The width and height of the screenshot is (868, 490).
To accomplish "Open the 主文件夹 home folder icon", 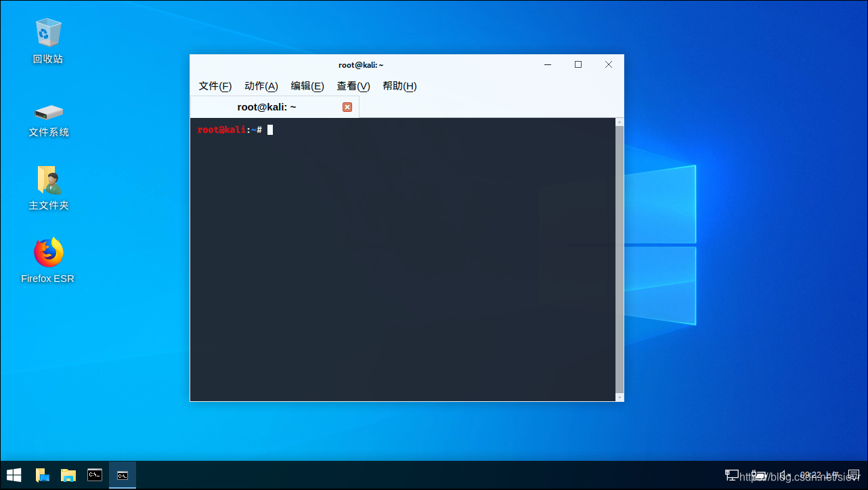I will click(x=48, y=188).
